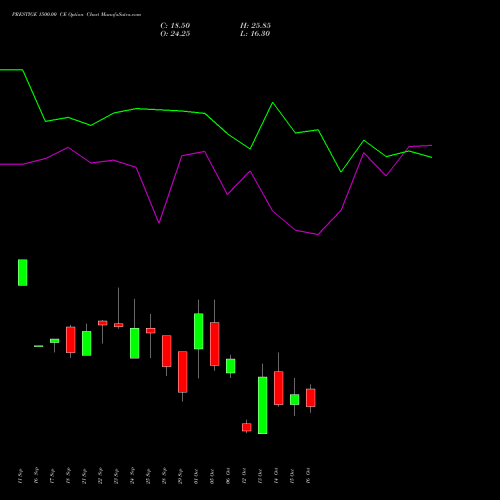
Task: Click the isolated green bar at far left
Action: 23,272
